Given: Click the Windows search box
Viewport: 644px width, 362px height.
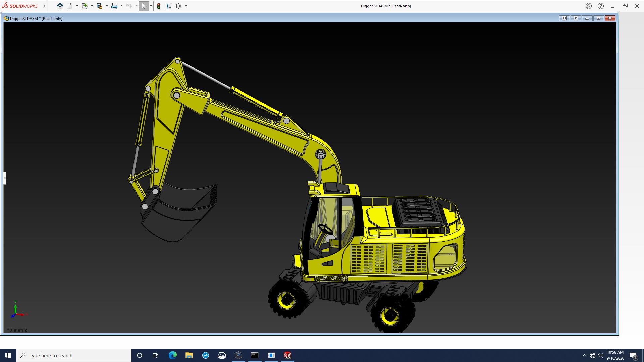Looking at the screenshot, I should (x=74, y=355).
